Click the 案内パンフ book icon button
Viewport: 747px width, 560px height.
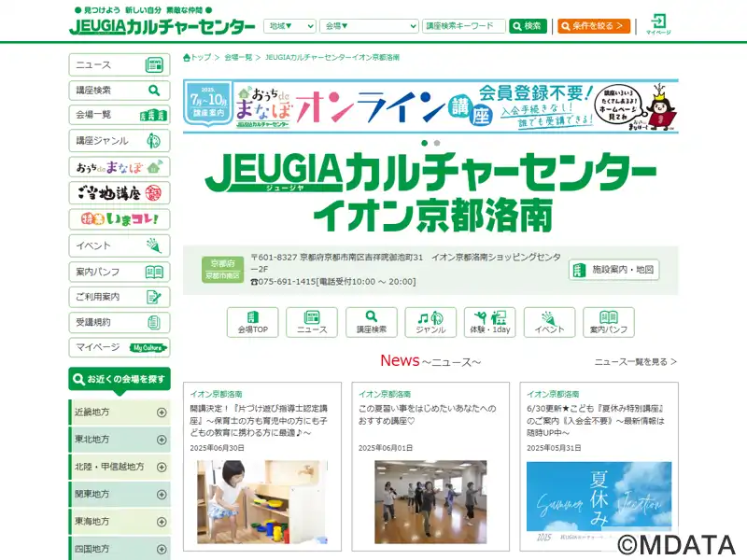(x=609, y=322)
